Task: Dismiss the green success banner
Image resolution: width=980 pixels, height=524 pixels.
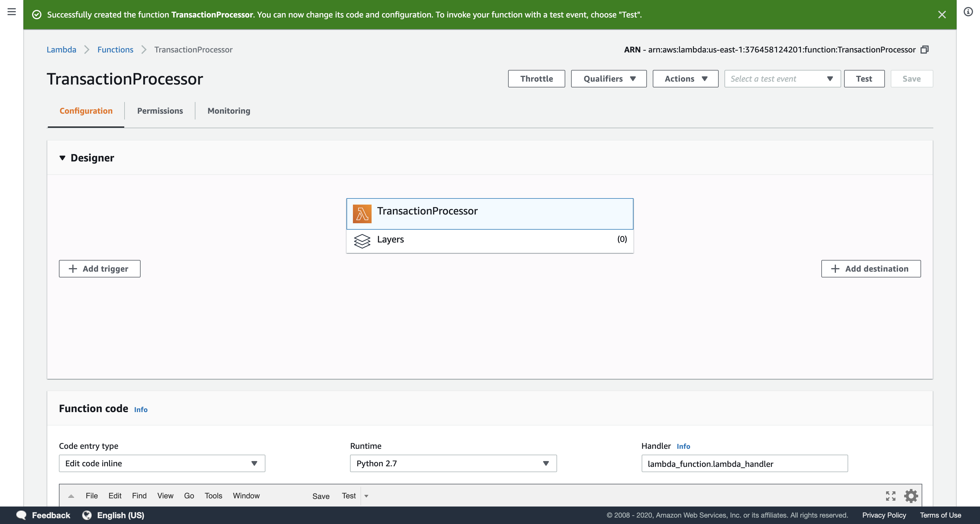Action: [x=942, y=15]
